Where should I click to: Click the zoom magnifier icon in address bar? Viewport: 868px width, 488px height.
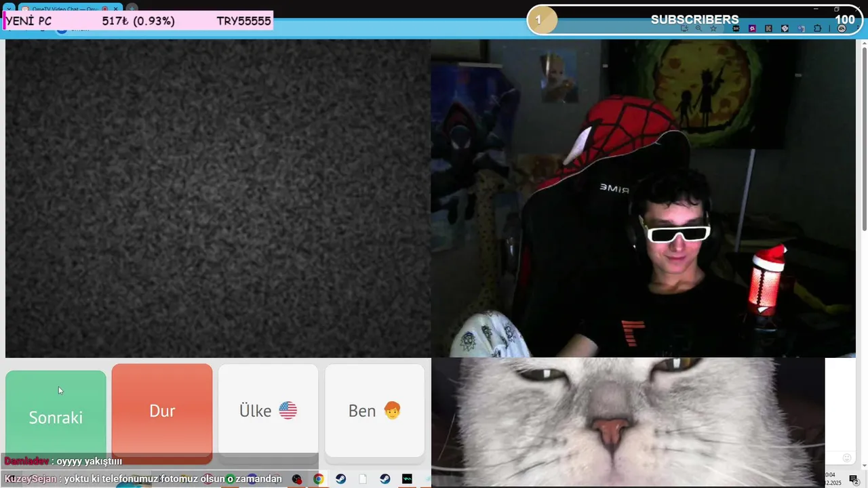click(698, 28)
